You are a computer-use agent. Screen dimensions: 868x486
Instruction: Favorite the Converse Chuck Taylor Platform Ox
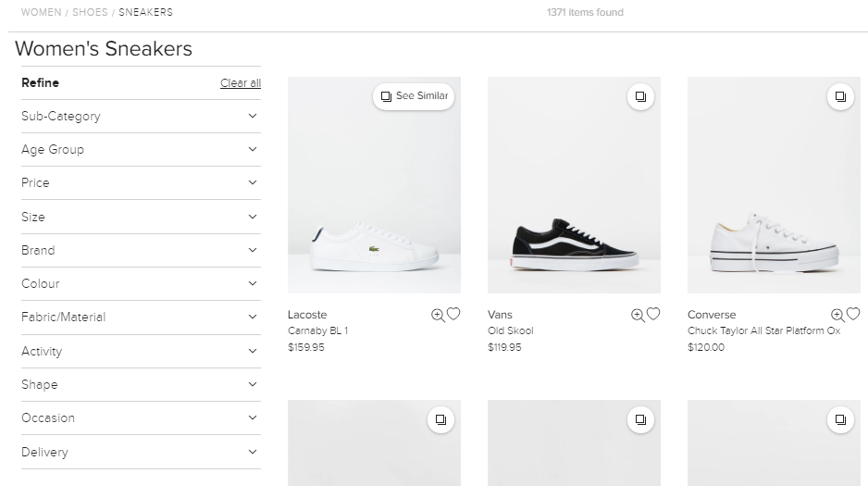(x=853, y=314)
